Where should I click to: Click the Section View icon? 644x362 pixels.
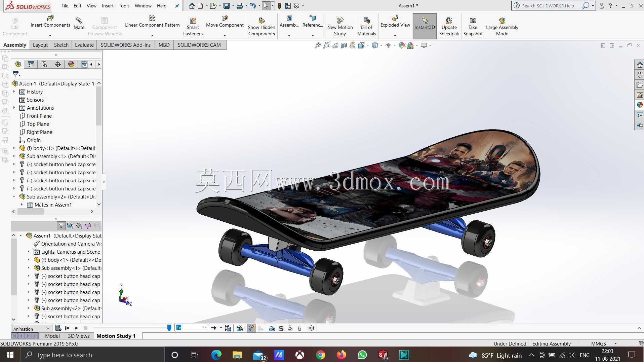pos(344,45)
